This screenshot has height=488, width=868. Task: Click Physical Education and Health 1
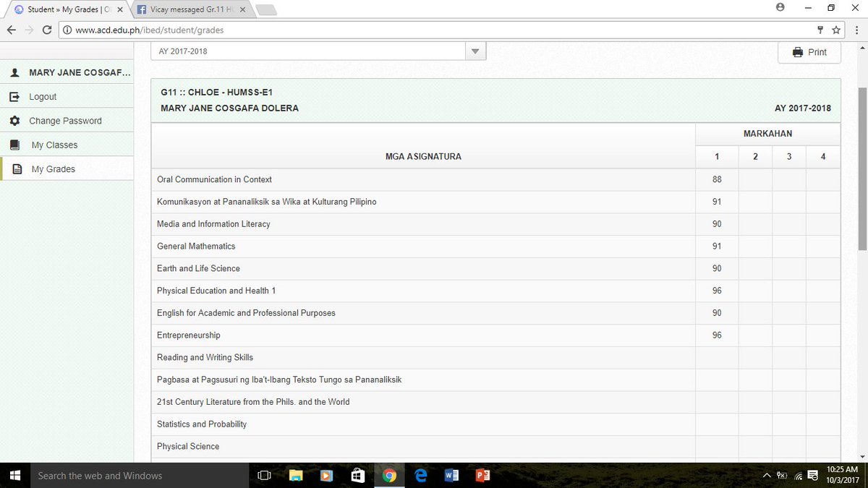pos(216,291)
